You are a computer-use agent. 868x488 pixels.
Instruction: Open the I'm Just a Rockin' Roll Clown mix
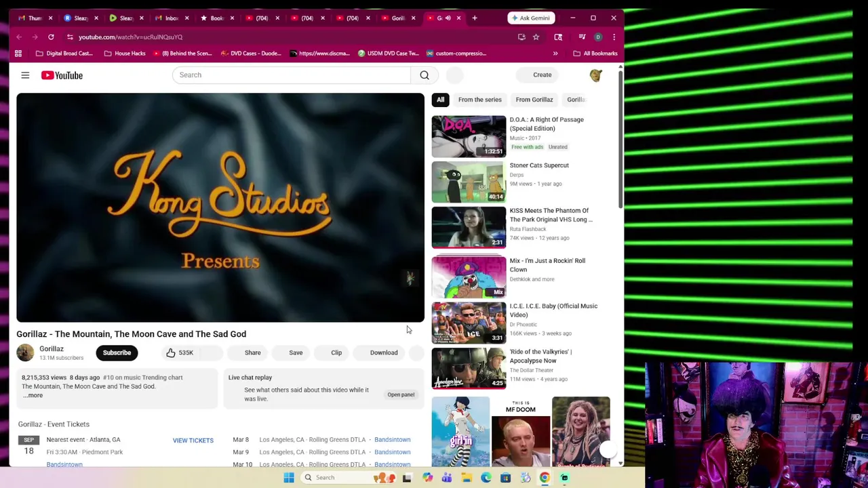tap(469, 277)
